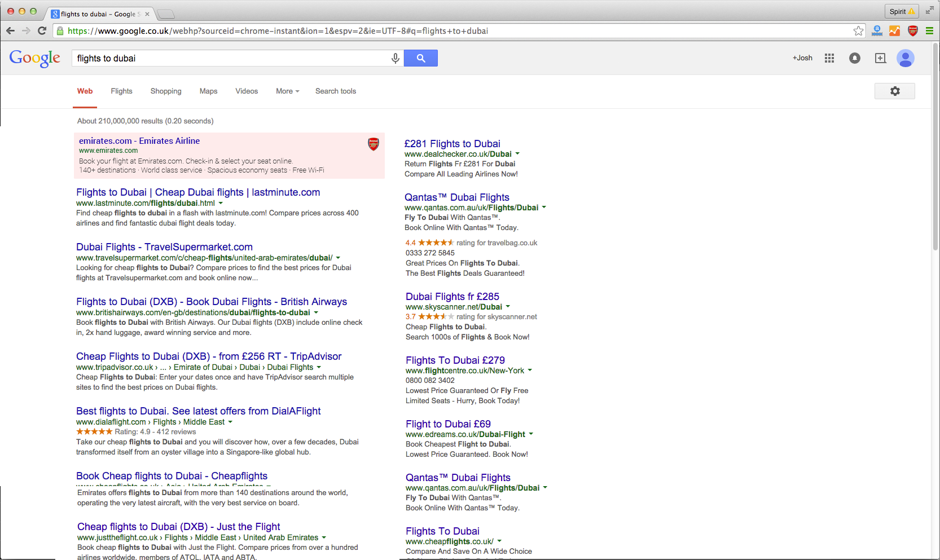The height and width of the screenshot is (560, 940).
Task: Switch to the Flights tab
Action: pyautogui.click(x=121, y=91)
